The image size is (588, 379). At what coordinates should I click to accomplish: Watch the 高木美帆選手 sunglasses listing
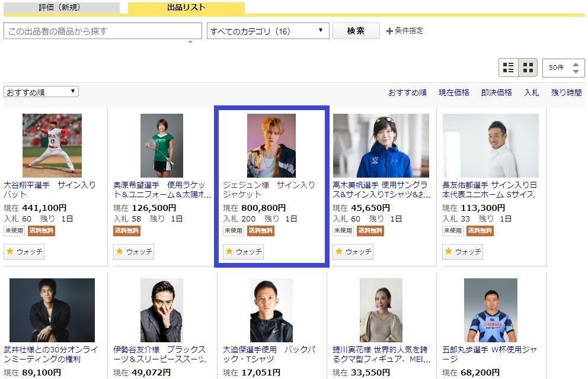(353, 252)
